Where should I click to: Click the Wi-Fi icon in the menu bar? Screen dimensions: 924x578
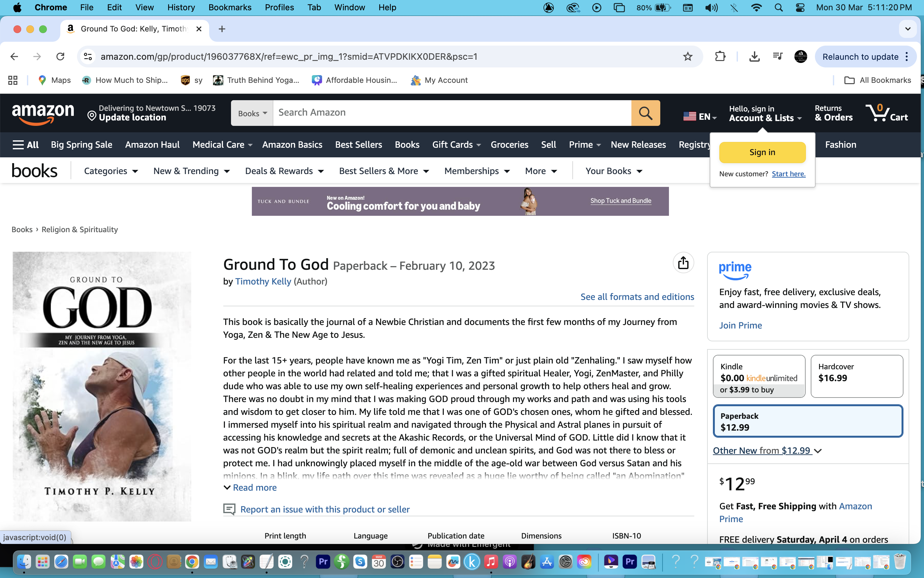[756, 8]
